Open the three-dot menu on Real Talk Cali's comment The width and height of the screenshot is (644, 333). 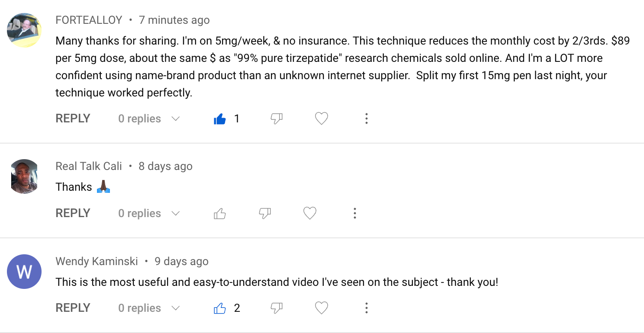tap(355, 213)
